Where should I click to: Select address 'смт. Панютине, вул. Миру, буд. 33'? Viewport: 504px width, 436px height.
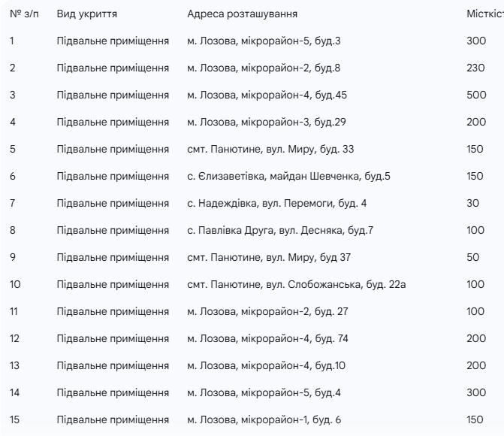tap(270, 149)
